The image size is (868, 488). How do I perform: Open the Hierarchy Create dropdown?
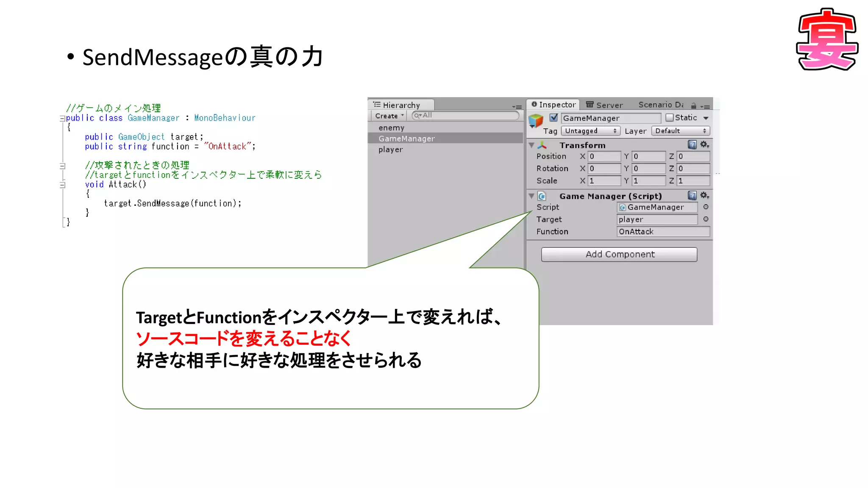click(389, 116)
